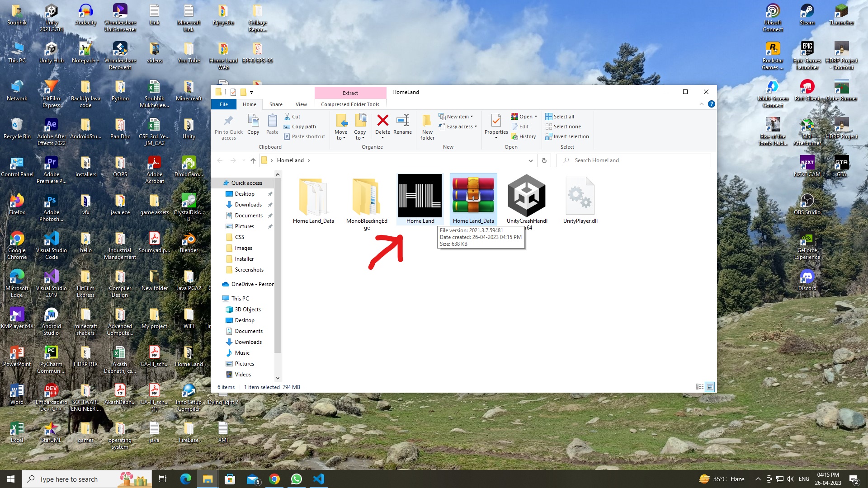The image size is (868, 488).
Task: Click the New folder icon
Action: 427,127
